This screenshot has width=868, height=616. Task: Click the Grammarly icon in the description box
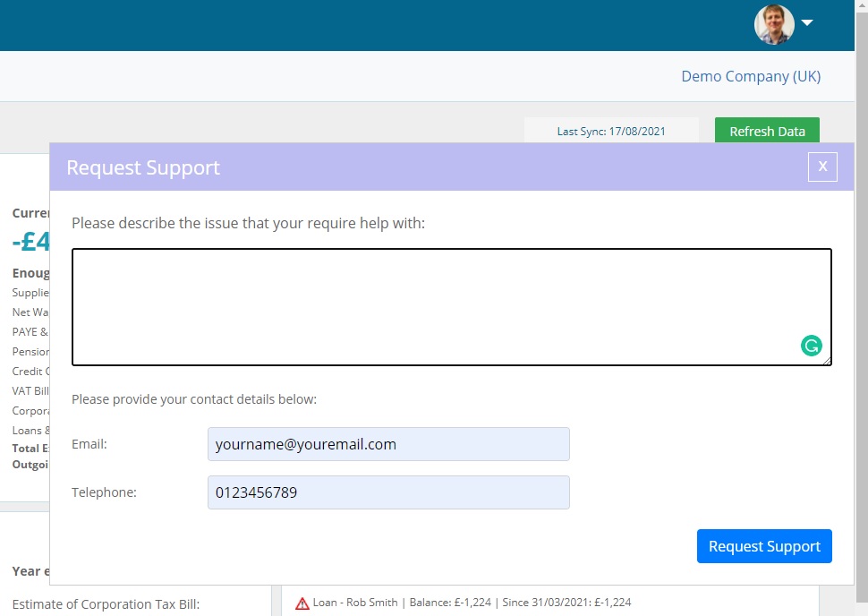coord(811,345)
